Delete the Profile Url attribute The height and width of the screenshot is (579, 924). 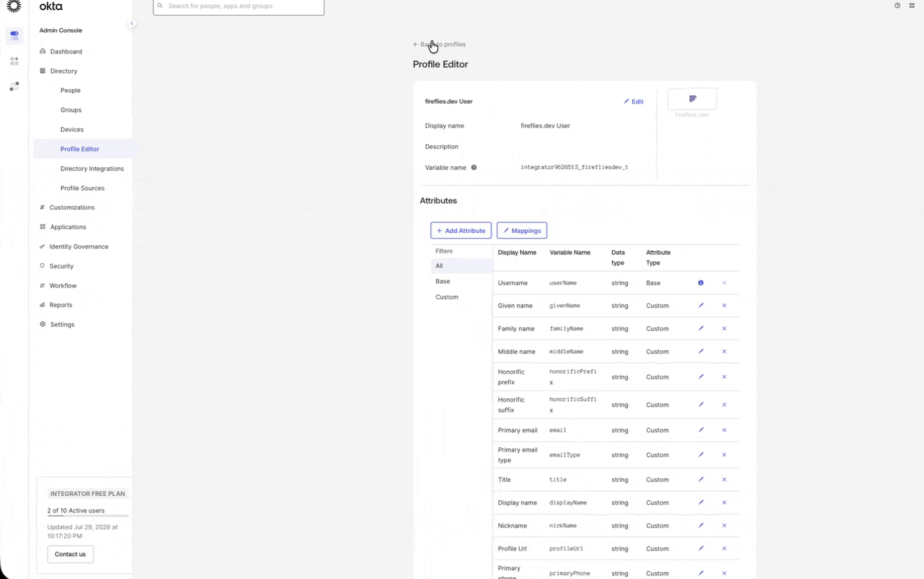(x=724, y=549)
